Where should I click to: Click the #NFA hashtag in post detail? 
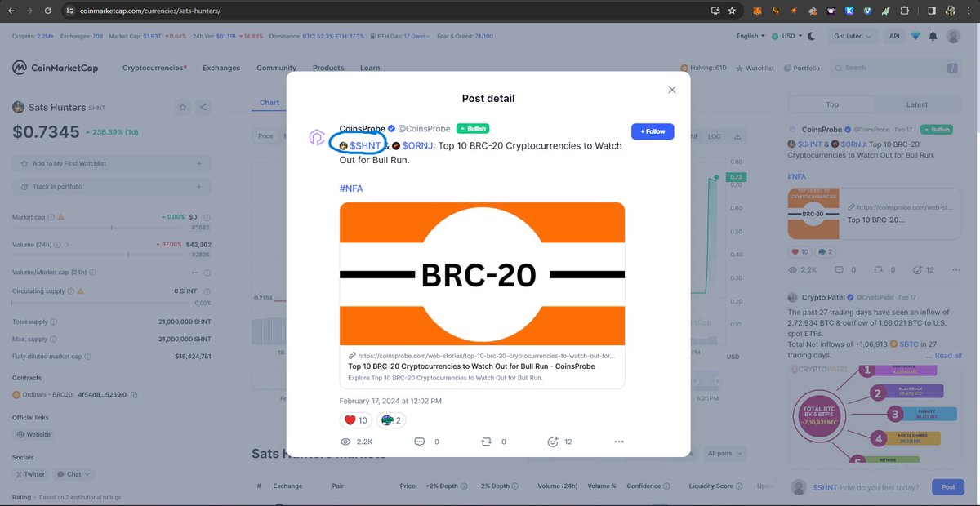(351, 189)
